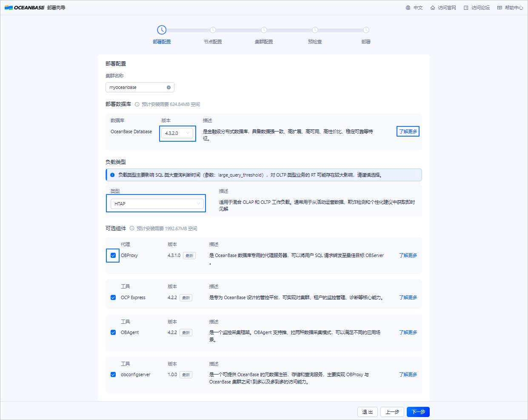Select the 部署 step label

[x=366, y=42]
